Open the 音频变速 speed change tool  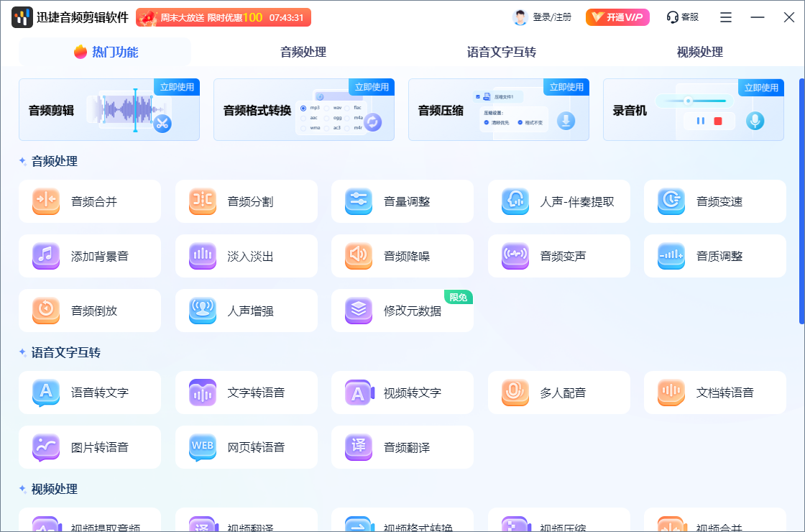pos(714,201)
